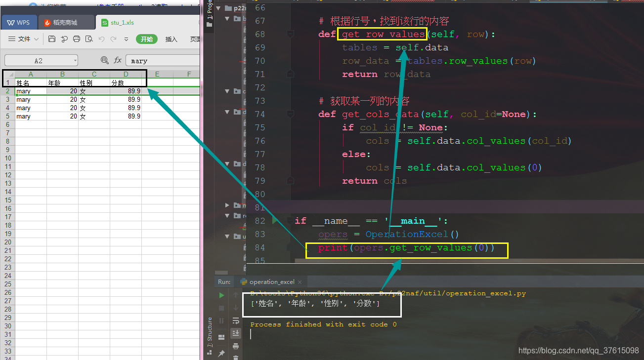The height and width of the screenshot is (360, 644).
Task: Open 插入 ribbon tab
Action: (x=171, y=39)
